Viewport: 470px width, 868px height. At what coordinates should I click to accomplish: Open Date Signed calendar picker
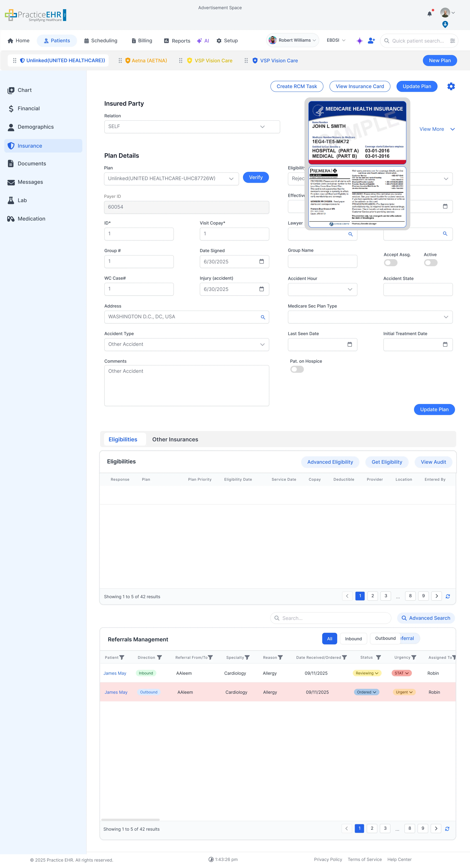click(261, 261)
